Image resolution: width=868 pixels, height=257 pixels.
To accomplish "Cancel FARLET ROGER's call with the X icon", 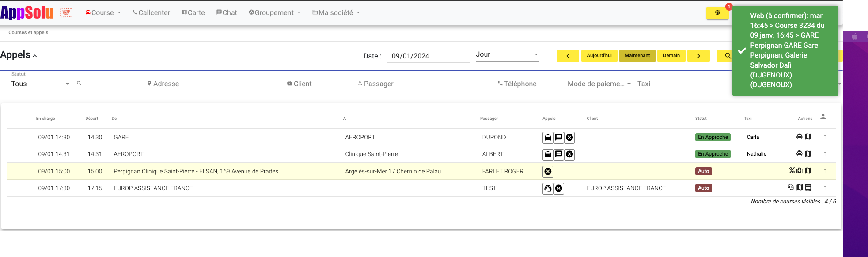I will point(548,172).
